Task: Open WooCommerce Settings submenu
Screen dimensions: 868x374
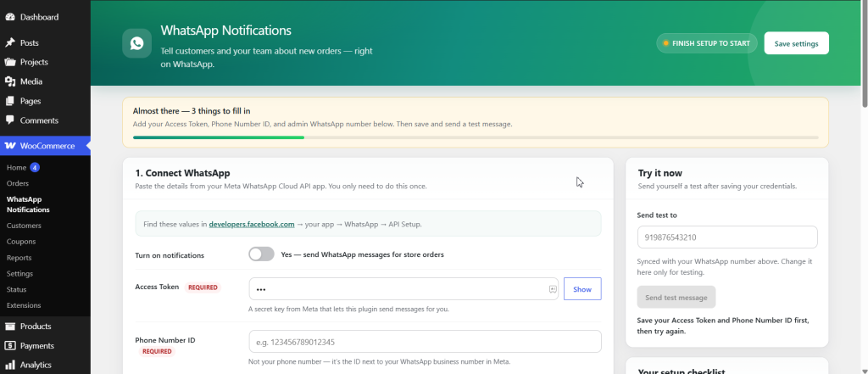Action: 20,274
